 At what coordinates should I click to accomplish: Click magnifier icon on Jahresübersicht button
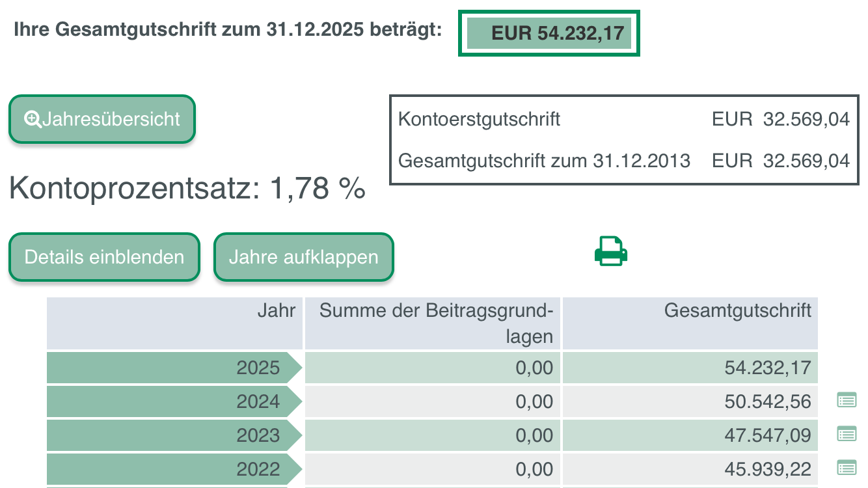pos(31,119)
